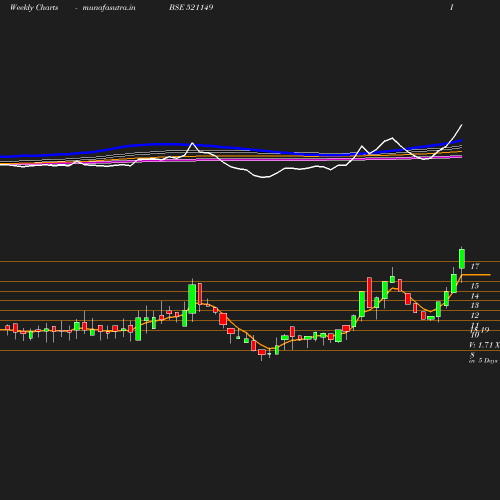Click the price label 17
The width and height of the screenshot is (500, 500).
[475, 266]
